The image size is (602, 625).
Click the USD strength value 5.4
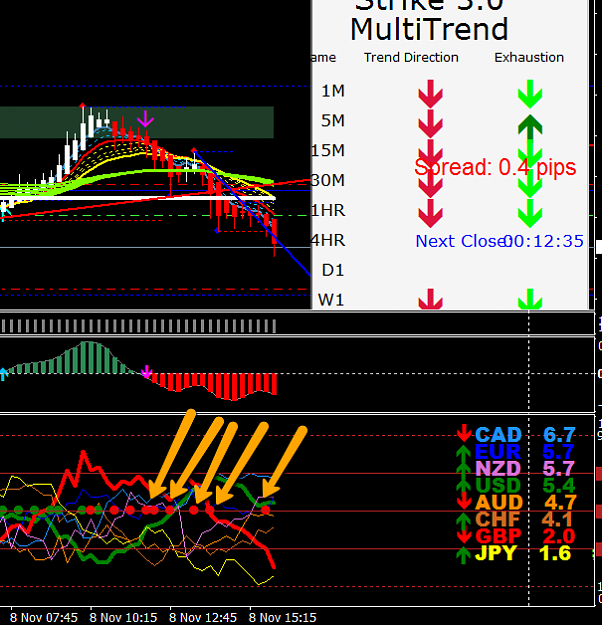point(559,485)
